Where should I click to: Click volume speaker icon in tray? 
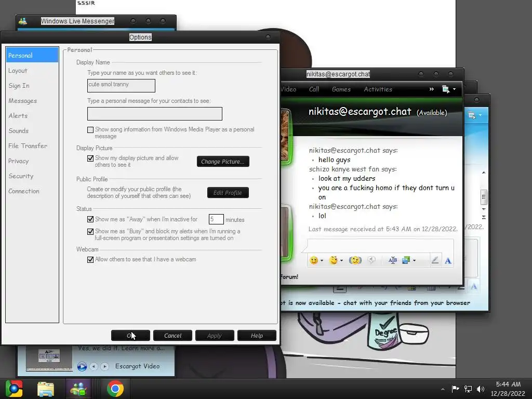(481, 389)
